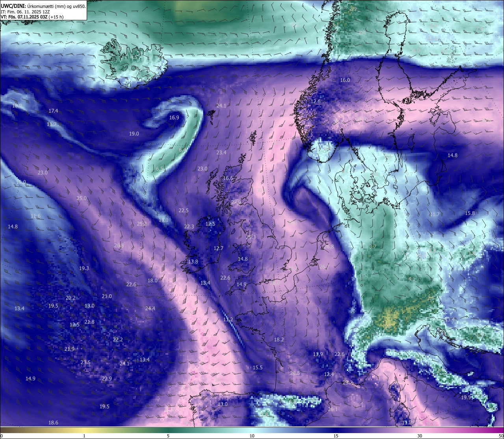Viewport: 504px width, 439px height.
Task: Select the 20.2 map value
Action: (x=70, y=298)
